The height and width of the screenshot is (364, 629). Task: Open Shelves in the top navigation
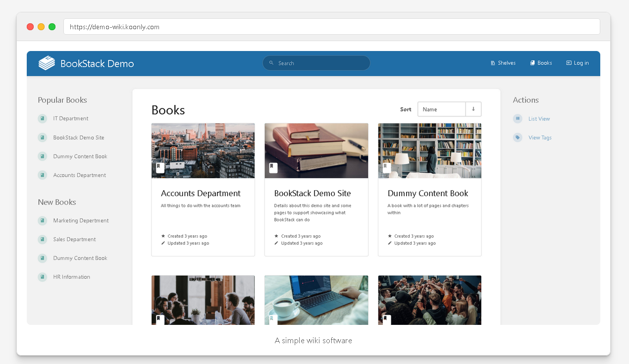click(x=503, y=63)
